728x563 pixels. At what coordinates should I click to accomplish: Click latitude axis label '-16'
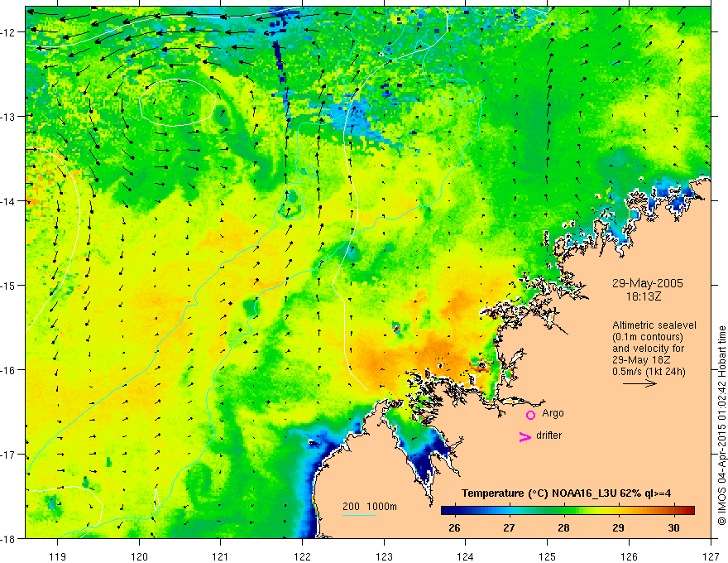tap(9, 370)
